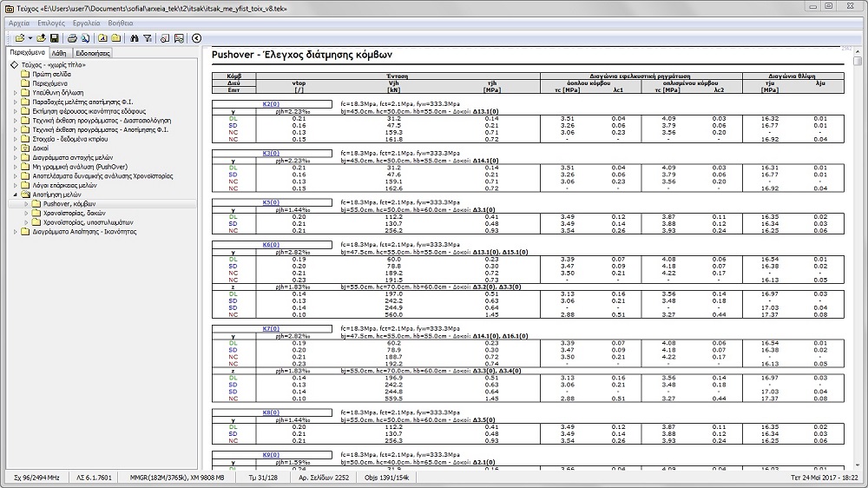Expand the Δοκοί tree node
Screen dimensions: 868x488
15,148
